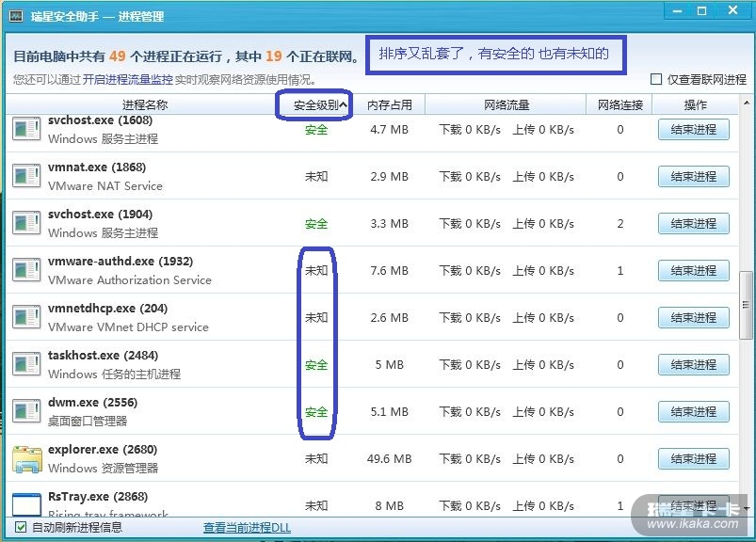Click the process list scrollbar thumb
The width and height of the screenshot is (756, 542).
(x=746, y=305)
